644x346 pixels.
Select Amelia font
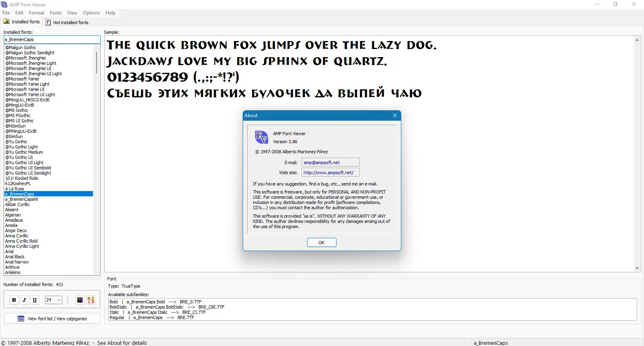49,225
